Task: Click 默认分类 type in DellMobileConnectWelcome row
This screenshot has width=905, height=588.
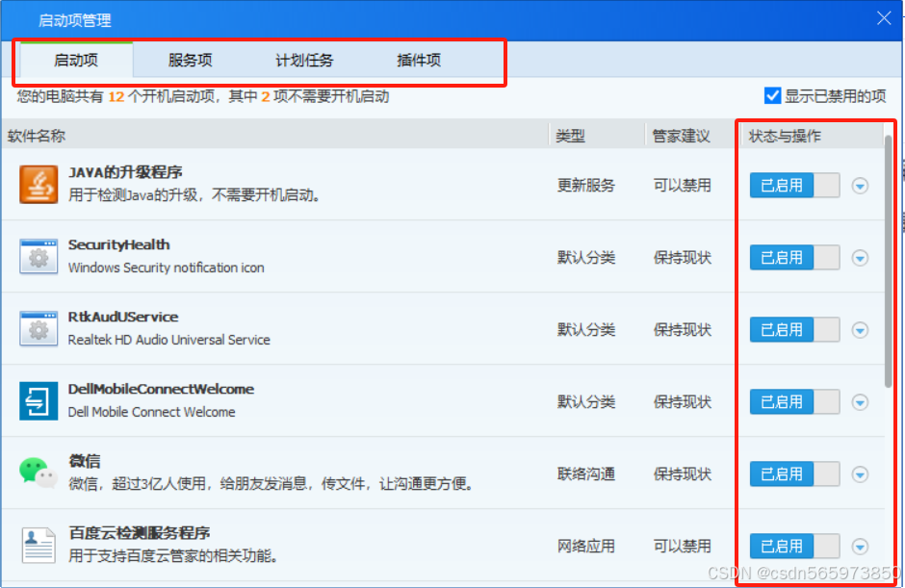Action: [x=585, y=401]
